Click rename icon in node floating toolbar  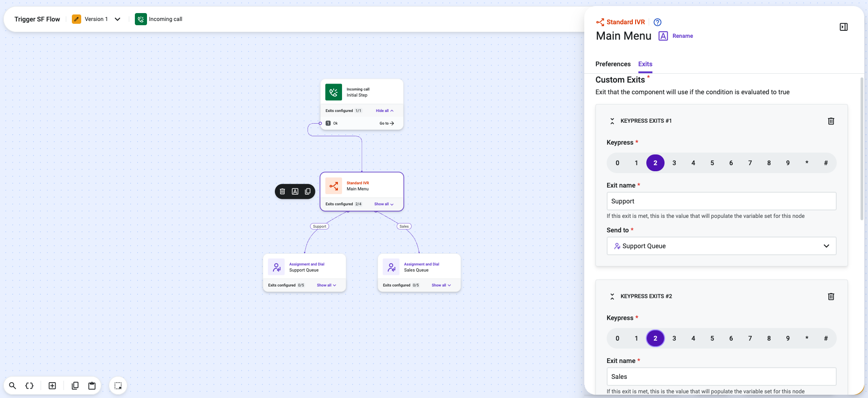tap(295, 191)
